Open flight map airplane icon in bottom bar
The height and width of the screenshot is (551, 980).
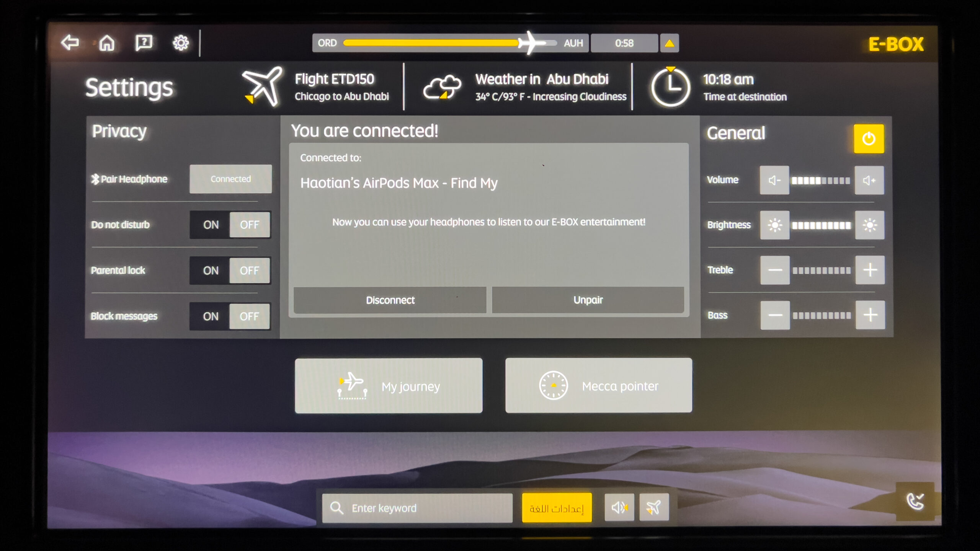point(654,507)
